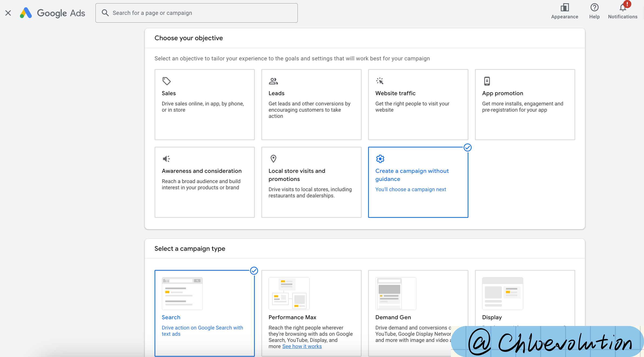Select the Awareness megaphone icon
Screen dimensions: 644x357
[166, 159]
